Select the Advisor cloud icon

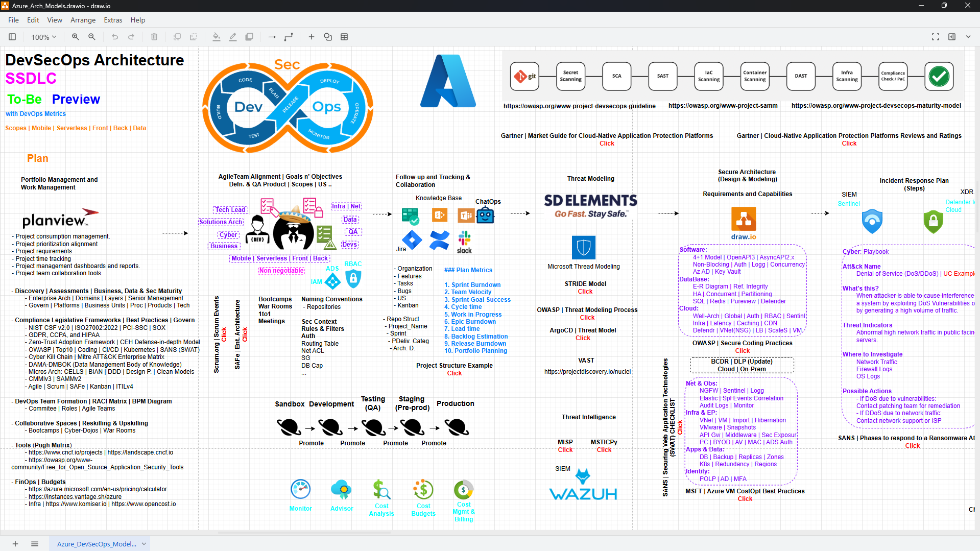click(x=341, y=489)
